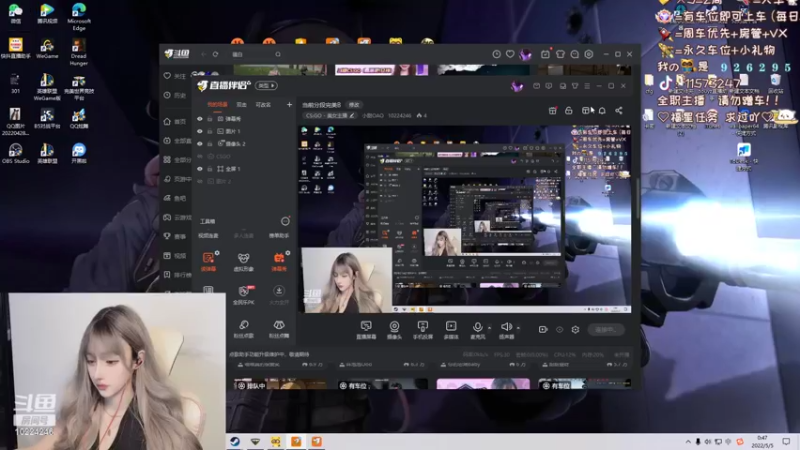
Task: Open 弹幕助手 under the toolbox
Action: click(279, 236)
